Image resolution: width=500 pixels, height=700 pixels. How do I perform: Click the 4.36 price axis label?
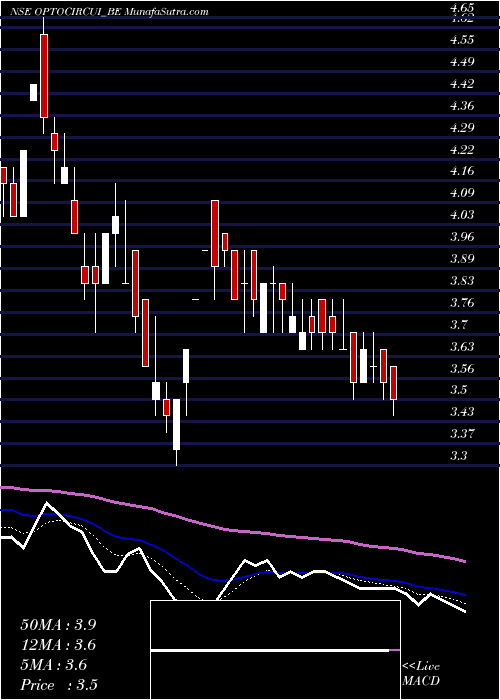point(462,105)
